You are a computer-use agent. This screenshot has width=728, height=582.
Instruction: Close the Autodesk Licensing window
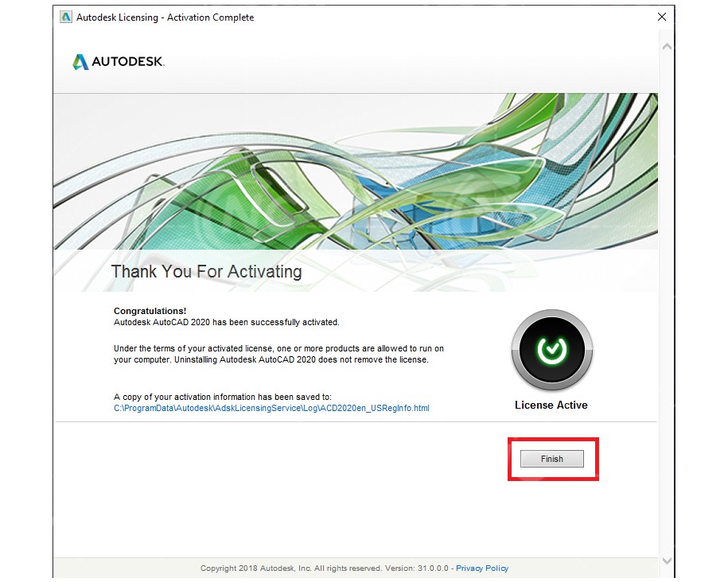[662, 17]
